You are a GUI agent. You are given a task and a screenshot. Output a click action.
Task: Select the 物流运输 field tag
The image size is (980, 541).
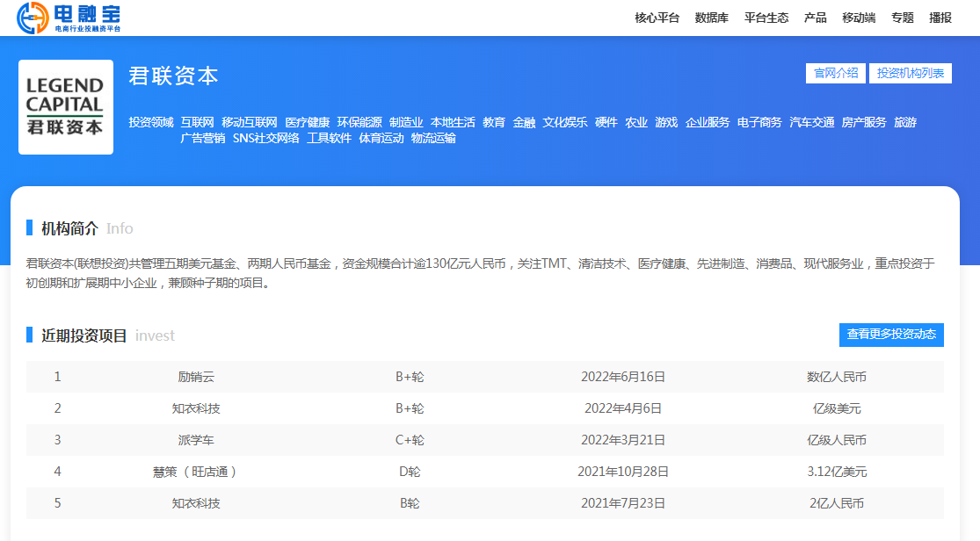coord(434,138)
